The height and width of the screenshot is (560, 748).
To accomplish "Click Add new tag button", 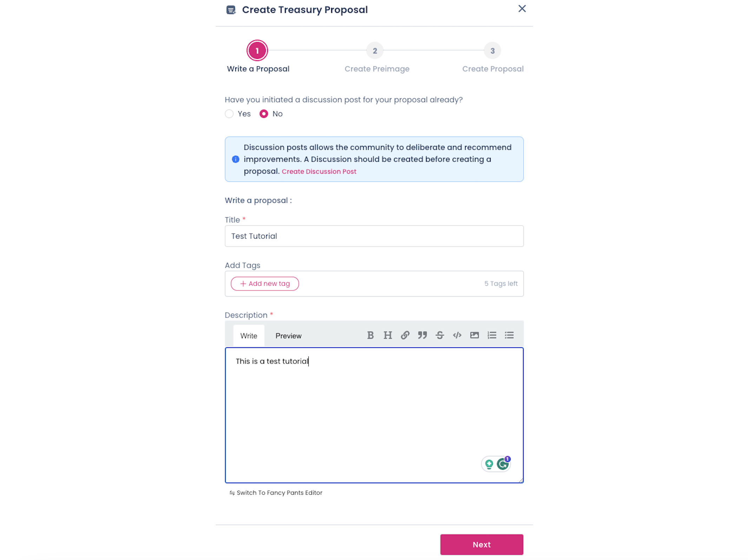I will click(x=265, y=283).
